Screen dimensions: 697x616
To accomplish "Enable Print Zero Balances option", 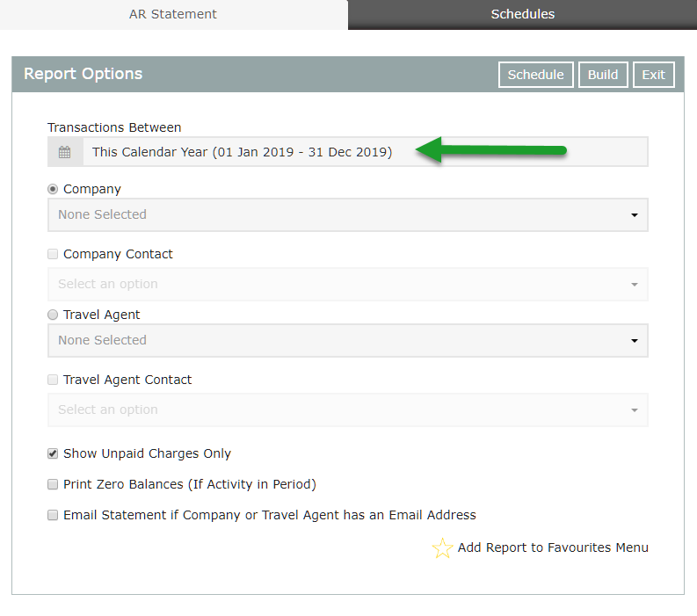I will point(53,484).
